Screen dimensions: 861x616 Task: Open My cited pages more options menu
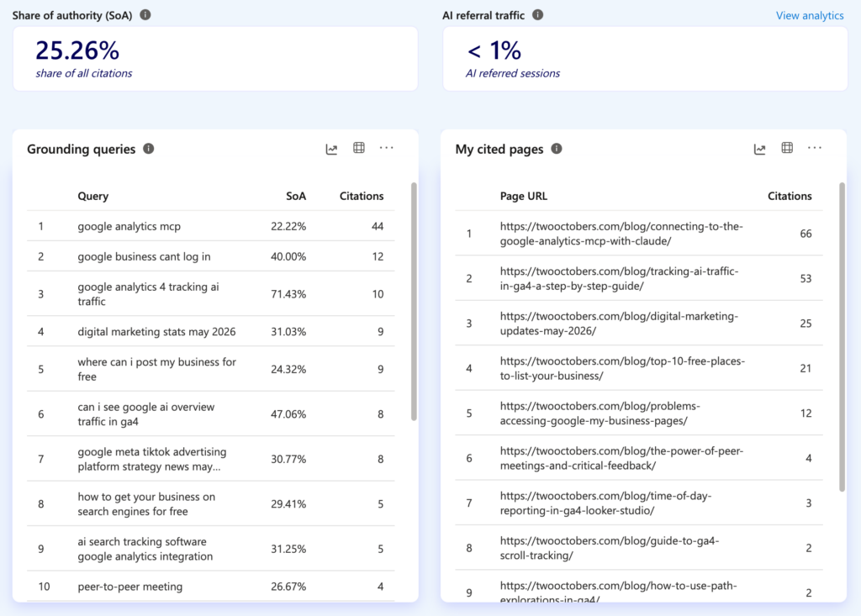pyautogui.click(x=815, y=148)
